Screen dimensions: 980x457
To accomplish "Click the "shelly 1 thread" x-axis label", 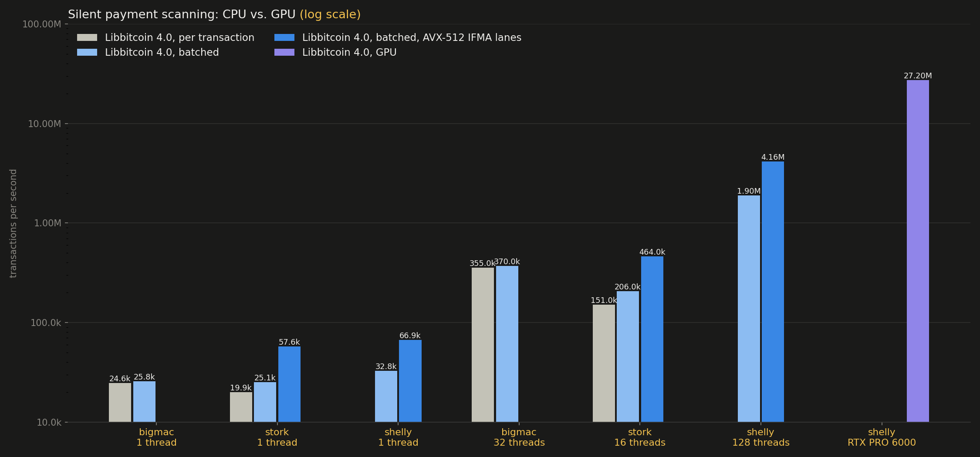I will tap(398, 437).
